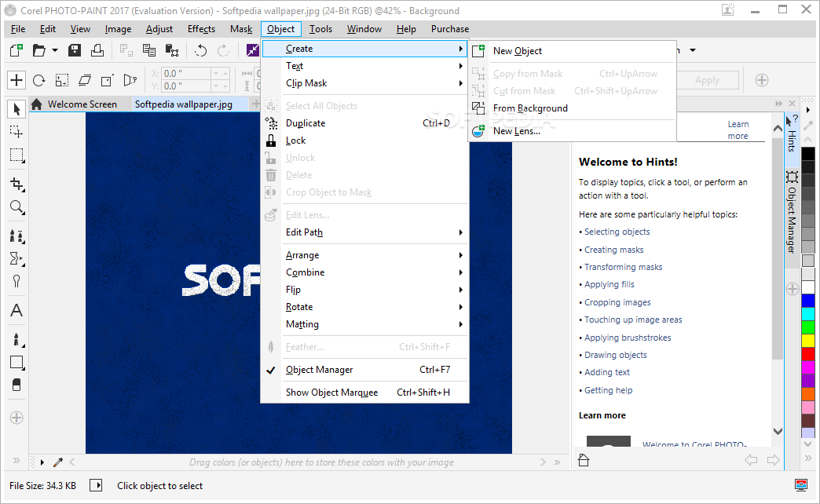Click the Open folder icon

pyautogui.click(x=39, y=50)
